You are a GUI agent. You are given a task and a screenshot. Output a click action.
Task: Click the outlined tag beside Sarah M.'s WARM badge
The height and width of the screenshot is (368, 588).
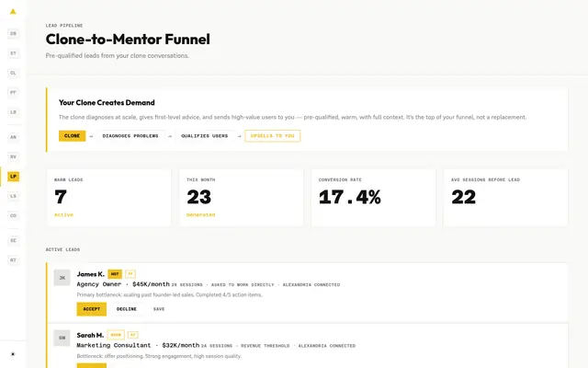click(x=132, y=335)
